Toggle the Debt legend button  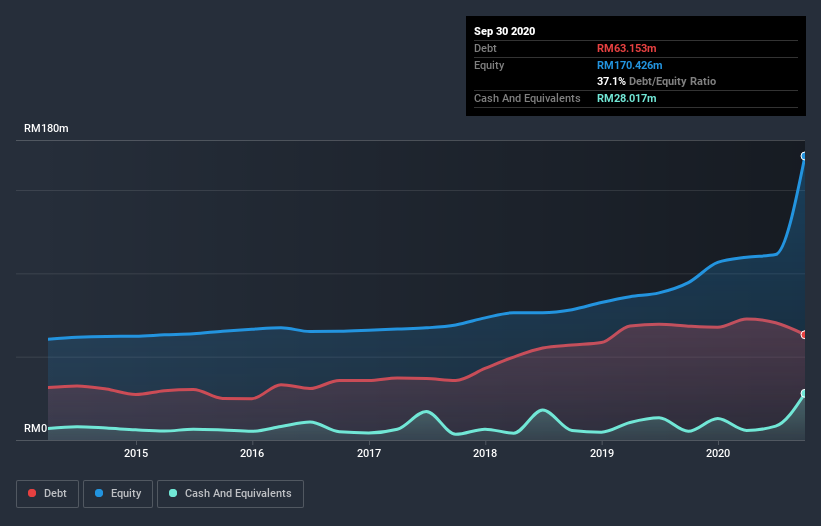click(x=47, y=494)
